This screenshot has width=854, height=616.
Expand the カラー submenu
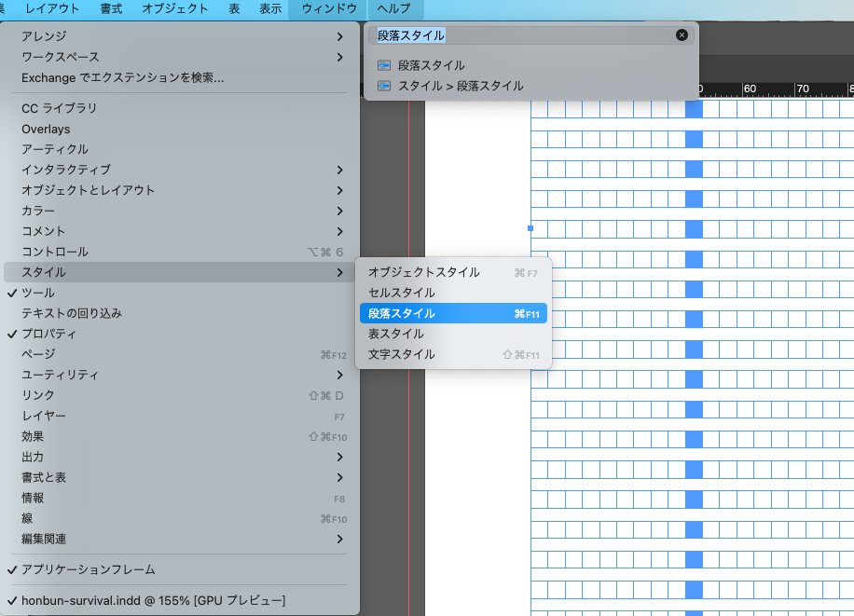coord(182,211)
